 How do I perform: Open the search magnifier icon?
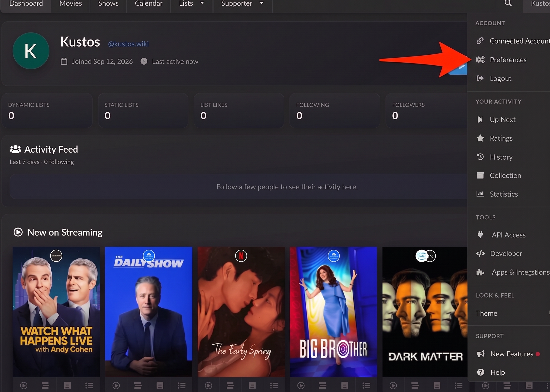pos(508,3)
